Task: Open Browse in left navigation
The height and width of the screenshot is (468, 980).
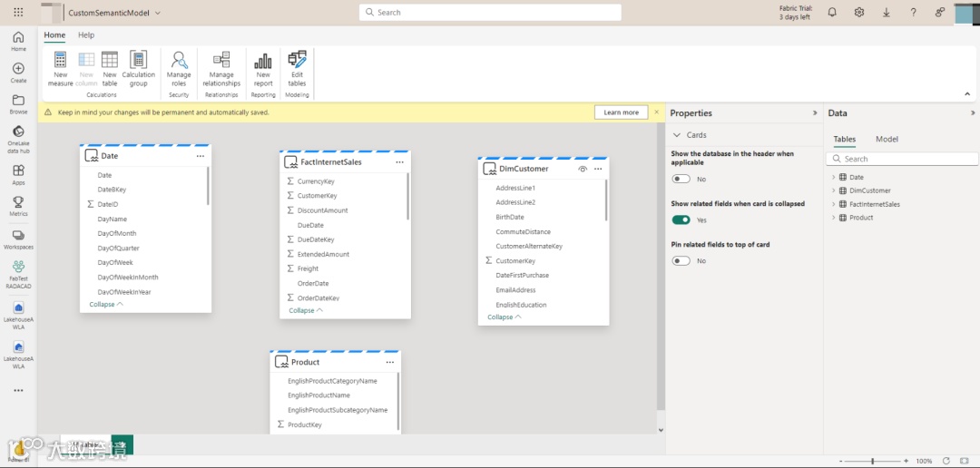Action: click(18, 104)
